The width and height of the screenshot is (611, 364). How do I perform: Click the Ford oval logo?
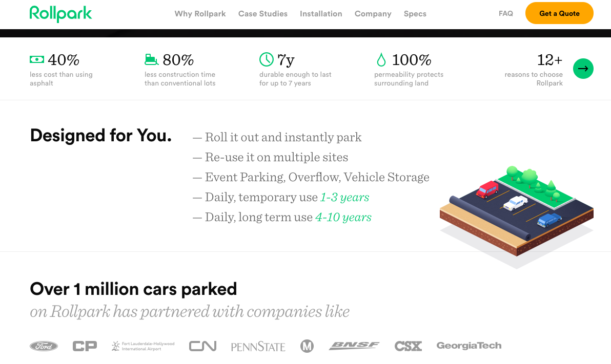click(44, 346)
